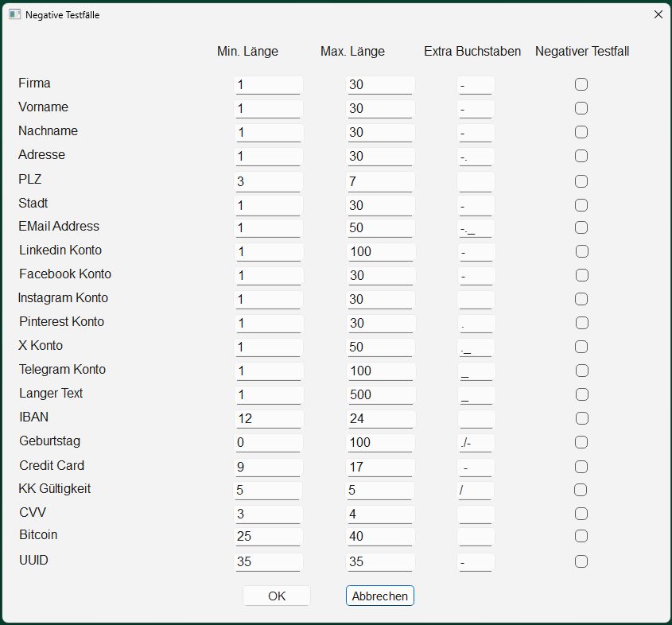This screenshot has height=625, width=672.
Task: Tick the EMail Address negative test checkbox
Action: click(x=581, y=227)
